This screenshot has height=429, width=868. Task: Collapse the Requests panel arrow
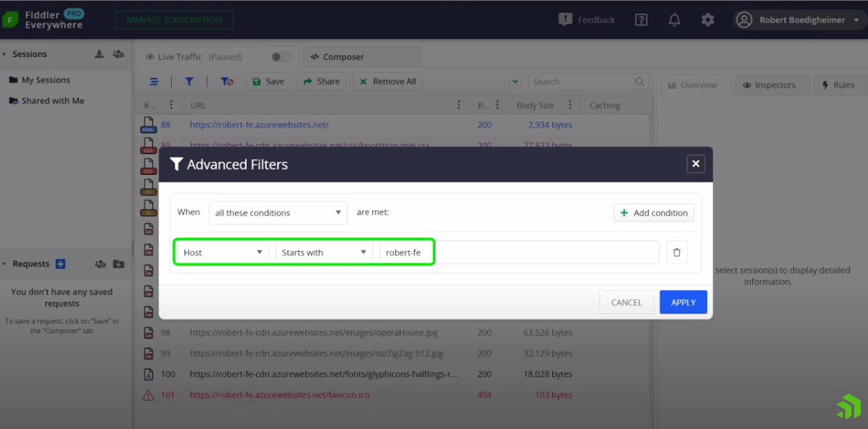click(4, 264)
